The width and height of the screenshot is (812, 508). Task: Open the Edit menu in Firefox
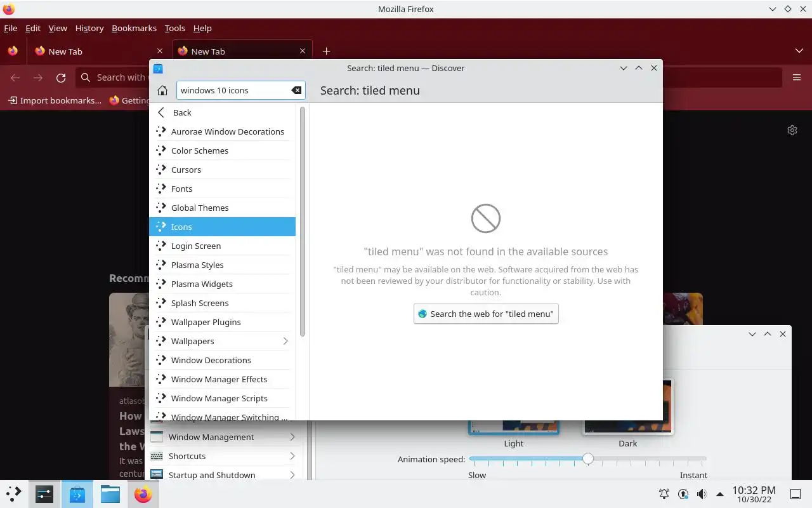point(33,28)
